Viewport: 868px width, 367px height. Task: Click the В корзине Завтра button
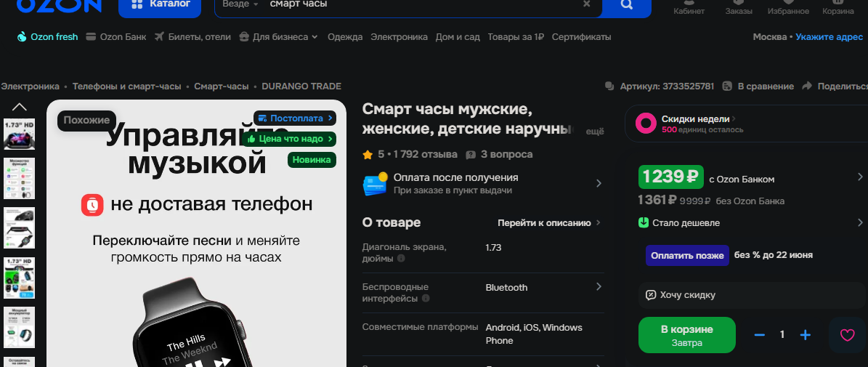[x=687, y=336]
